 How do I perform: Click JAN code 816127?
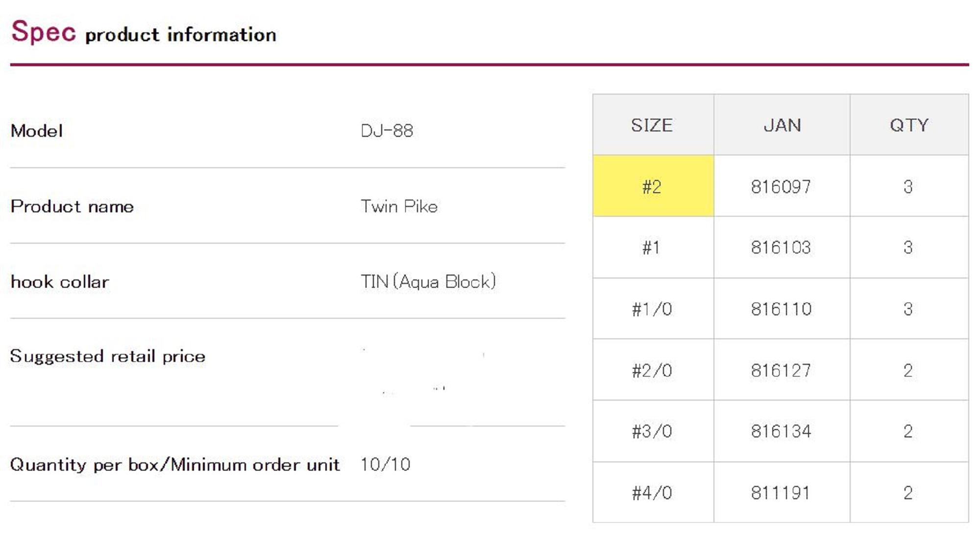781,370
